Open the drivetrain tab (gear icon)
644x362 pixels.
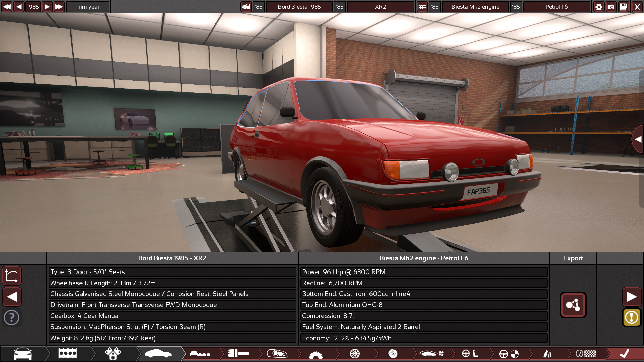tap(316, 354)
